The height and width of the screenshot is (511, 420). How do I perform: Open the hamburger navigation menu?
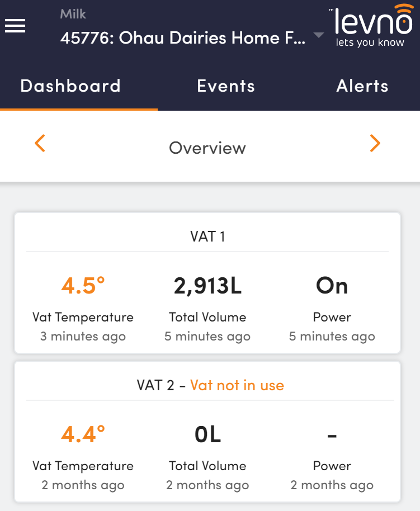(15, 26)
